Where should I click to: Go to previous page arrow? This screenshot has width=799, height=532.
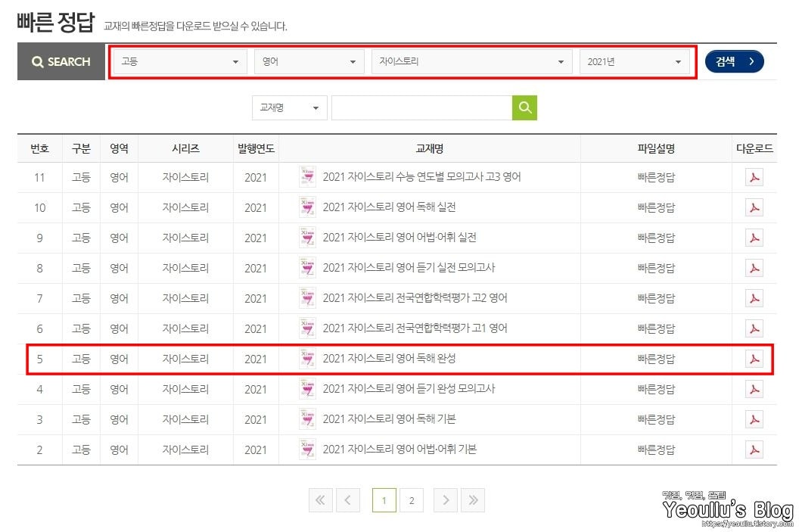347,500
